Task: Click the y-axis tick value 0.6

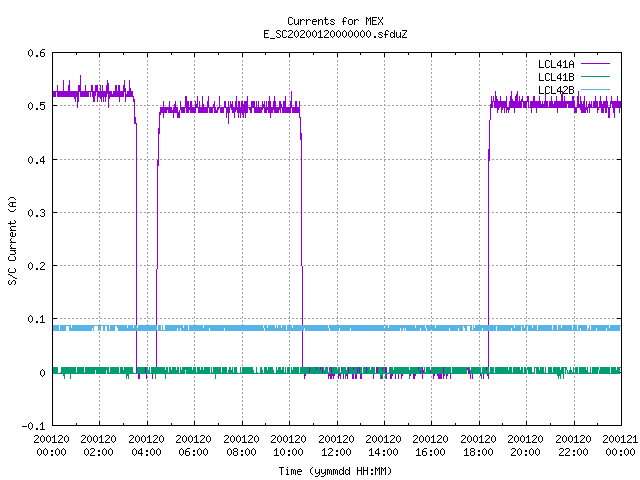Action: [x=36, y=53]
